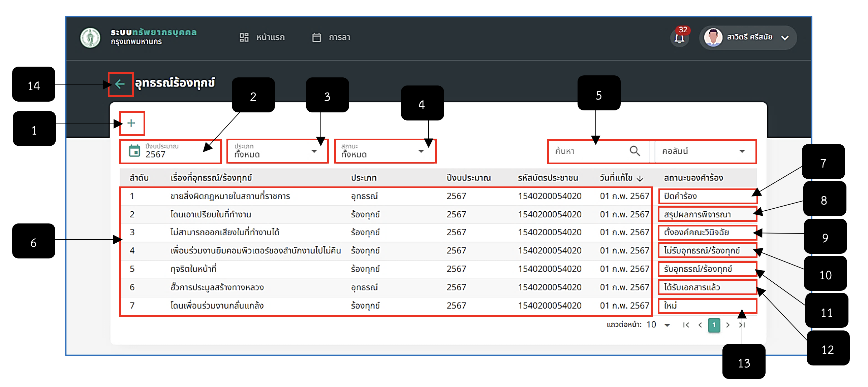Screen dimensions: 868x387
Task: Click the organization logo in header
Action: 90,37
